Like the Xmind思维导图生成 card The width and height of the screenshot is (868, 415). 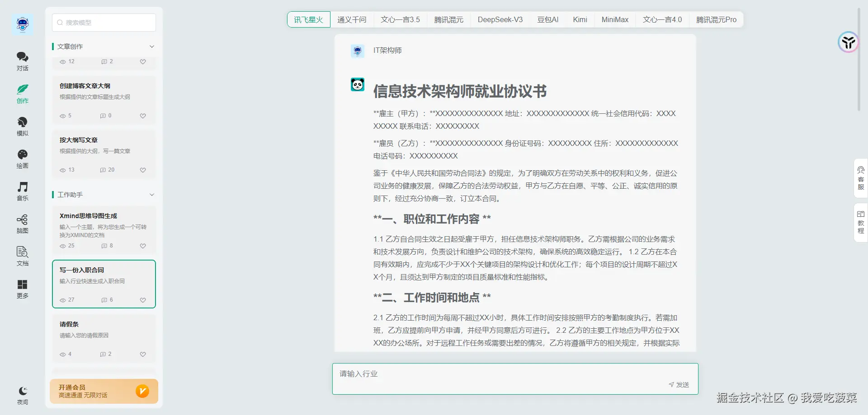pyautogui.click(x=143, y=246)
